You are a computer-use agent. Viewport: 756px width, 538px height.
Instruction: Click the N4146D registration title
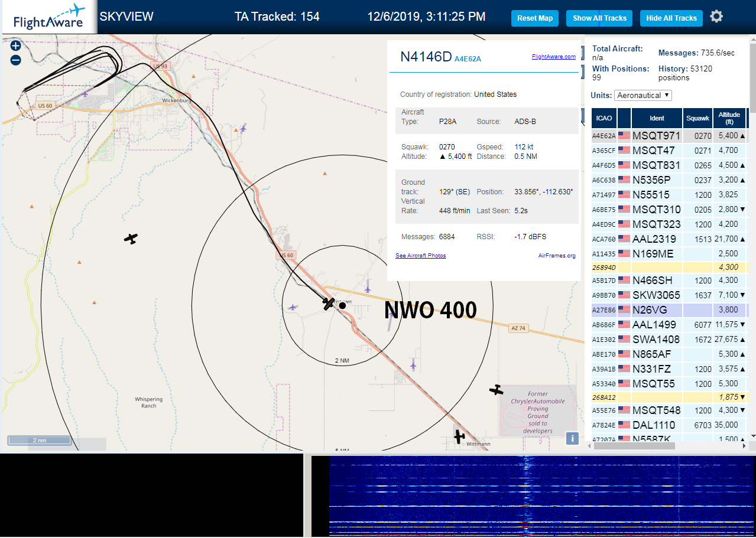(x=426, y=57)
